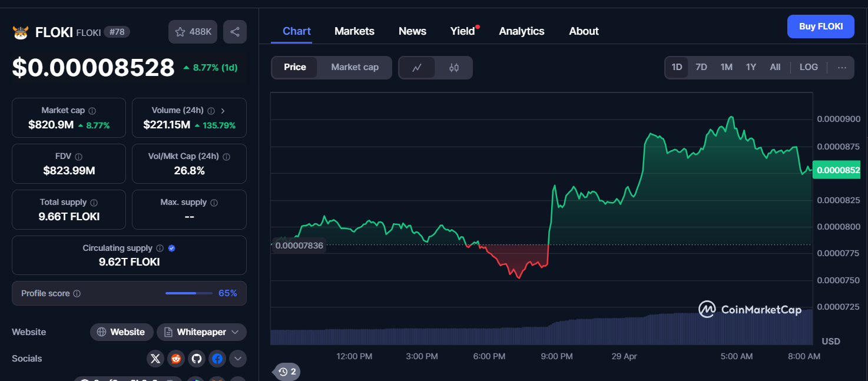Add FLOKI to watchlist via star button
Image resolution: width=868 pixels, height=381 pixels.
click(x=193, y=32)
